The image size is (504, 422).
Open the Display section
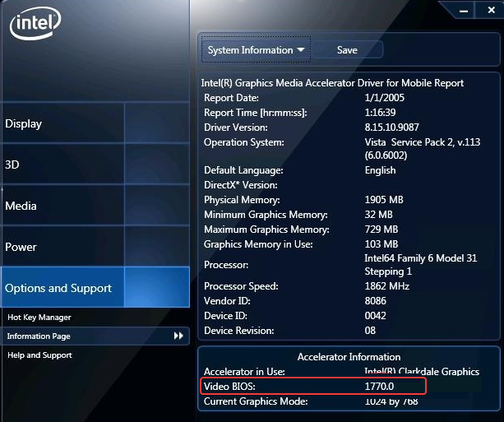pos(95,123)
